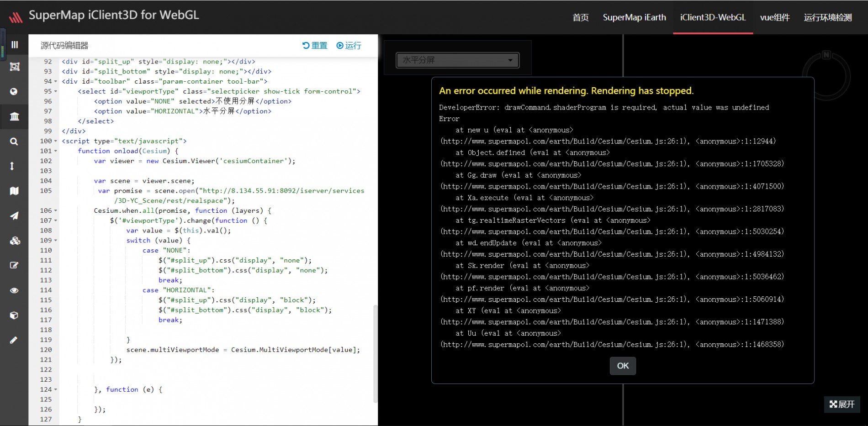This screenshot has height=426, width=868.
Task: Collapse code fold arrow at line 95
Action: coord(56,91)
